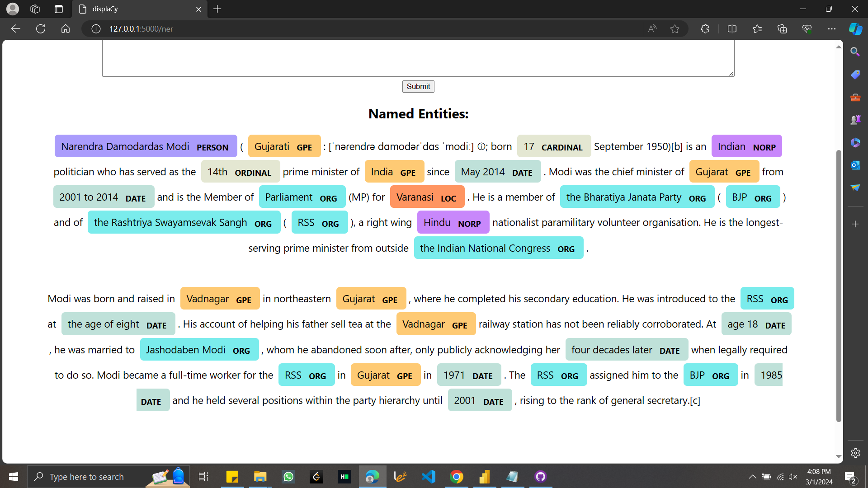Open the browser home page
This screenshot has width=868, height=488.
click(66, 28)
